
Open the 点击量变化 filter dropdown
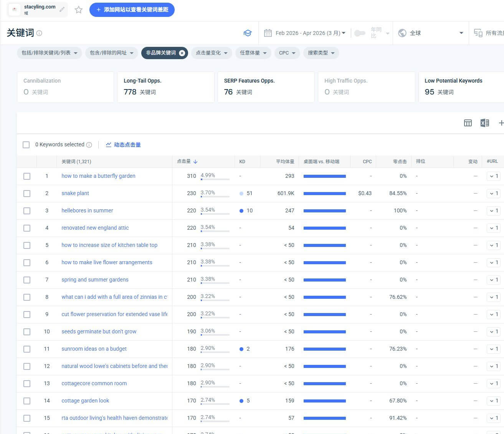pos(212,53)
